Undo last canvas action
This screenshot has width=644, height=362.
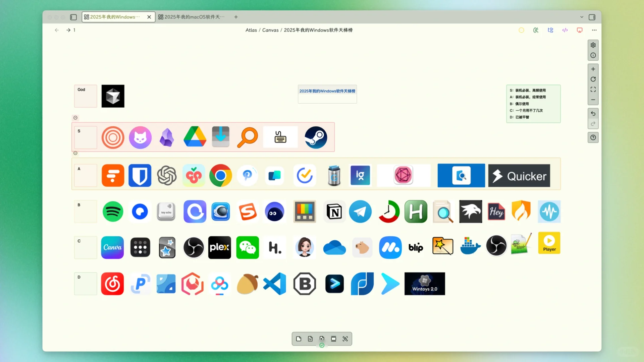tap(593, 114)
